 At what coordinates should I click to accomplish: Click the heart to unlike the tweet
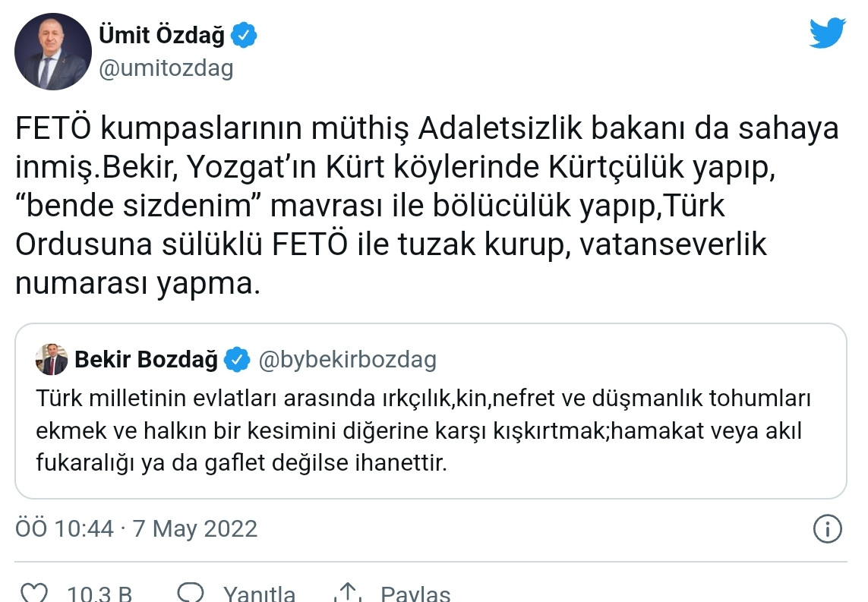tap(36, 590)
